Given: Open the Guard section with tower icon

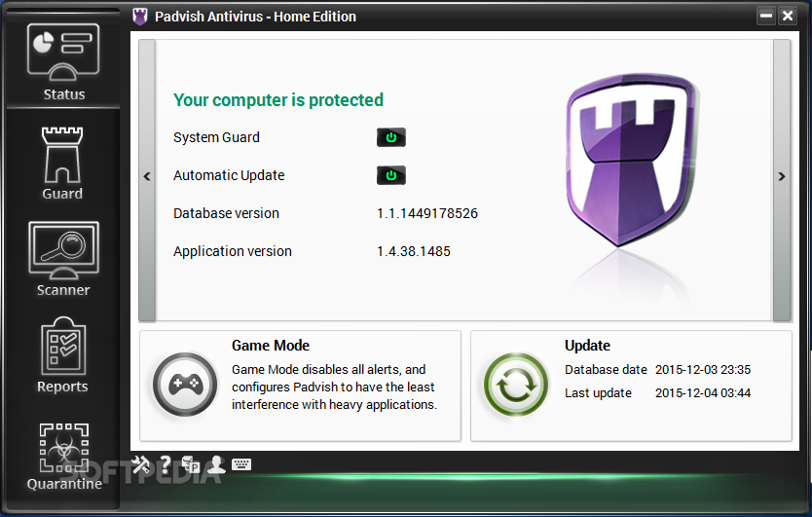Looking at the screenshot, I should [x=62, y=164].
